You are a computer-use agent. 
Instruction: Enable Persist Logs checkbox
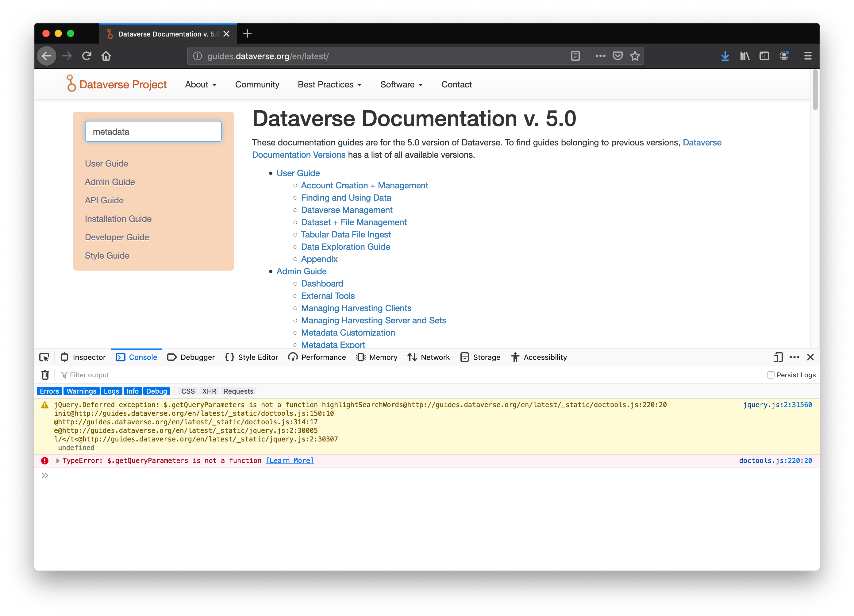click(x=770, y=375)
